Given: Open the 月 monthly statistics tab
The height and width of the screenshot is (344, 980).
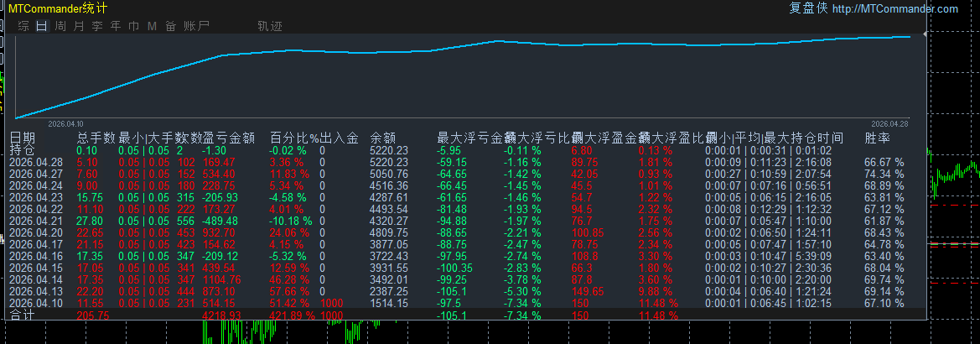Looking at the screenshot, I should (79, 26).
